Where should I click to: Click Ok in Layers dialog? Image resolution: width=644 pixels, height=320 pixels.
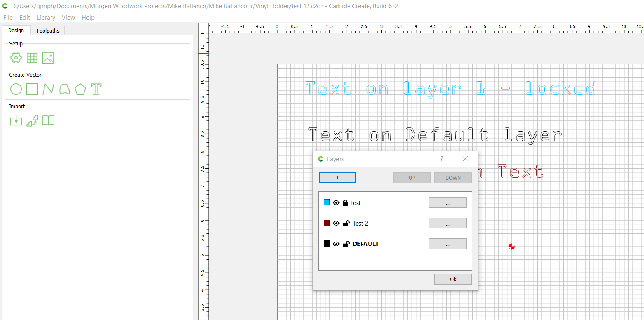[x=453, y=279]
